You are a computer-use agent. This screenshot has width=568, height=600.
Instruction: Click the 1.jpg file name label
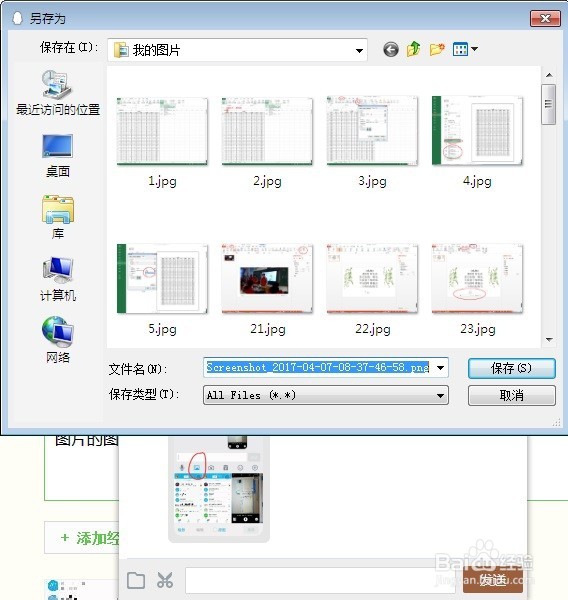click(x=162, y=181)
